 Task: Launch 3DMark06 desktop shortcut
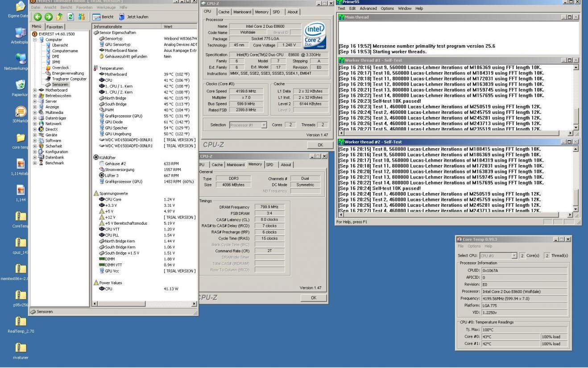[21, 114]
